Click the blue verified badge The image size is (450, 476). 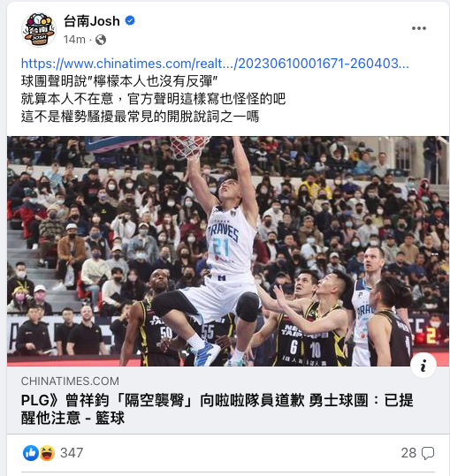(130, 20)
